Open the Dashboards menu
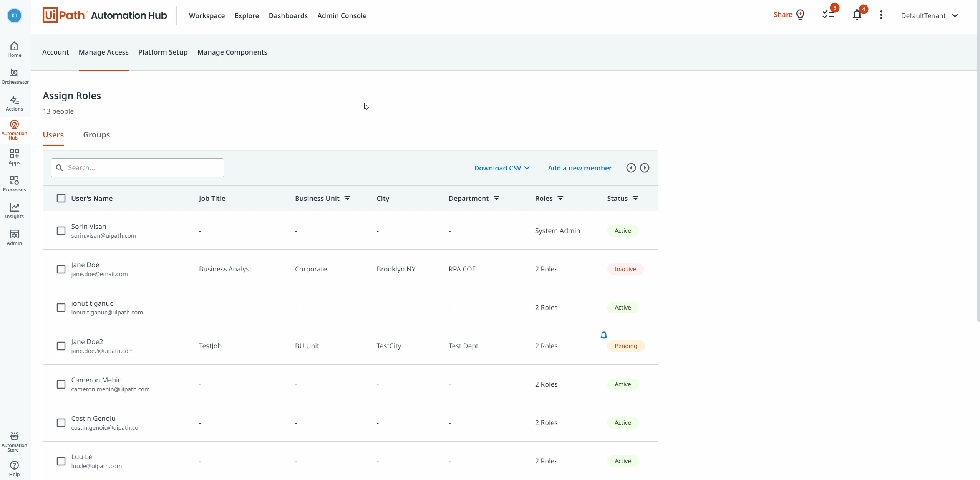The image size is (980, 480). [288, 16]
